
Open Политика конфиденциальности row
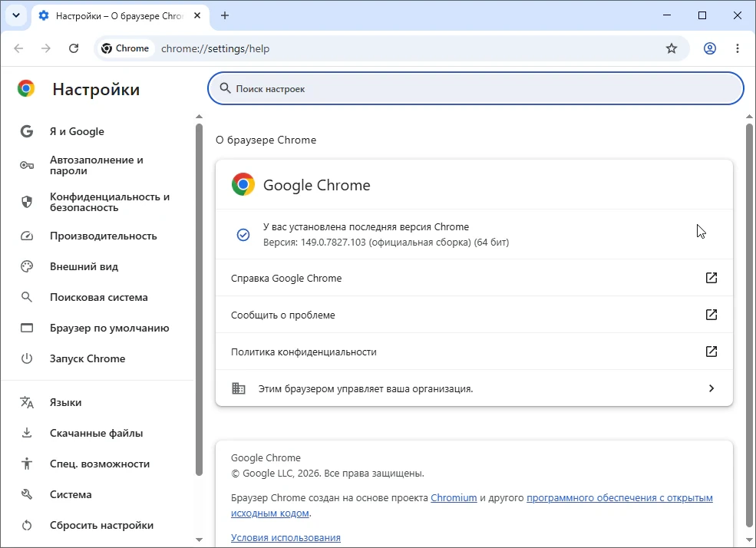[474, 352]
